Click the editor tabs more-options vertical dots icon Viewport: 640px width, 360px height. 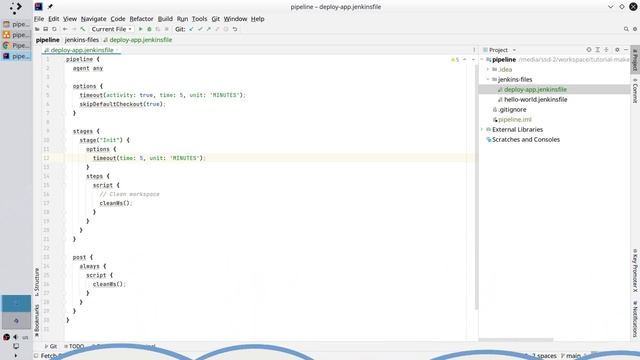tap(474, 50)
